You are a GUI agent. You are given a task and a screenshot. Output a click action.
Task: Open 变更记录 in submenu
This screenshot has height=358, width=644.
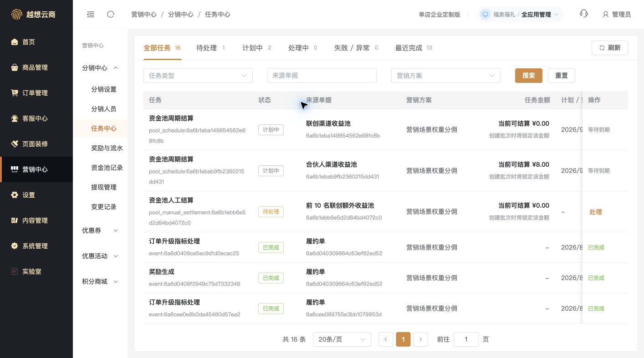point(104,207)
